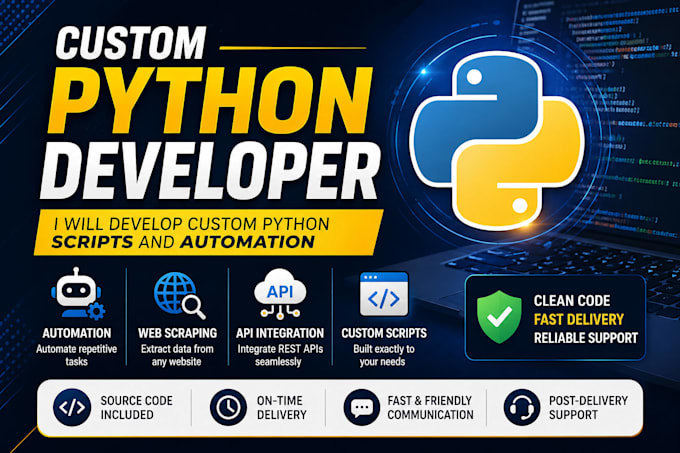Click the WEB SCRAPING label
This screenshot has width=680, height=453.
coord(177,333)
